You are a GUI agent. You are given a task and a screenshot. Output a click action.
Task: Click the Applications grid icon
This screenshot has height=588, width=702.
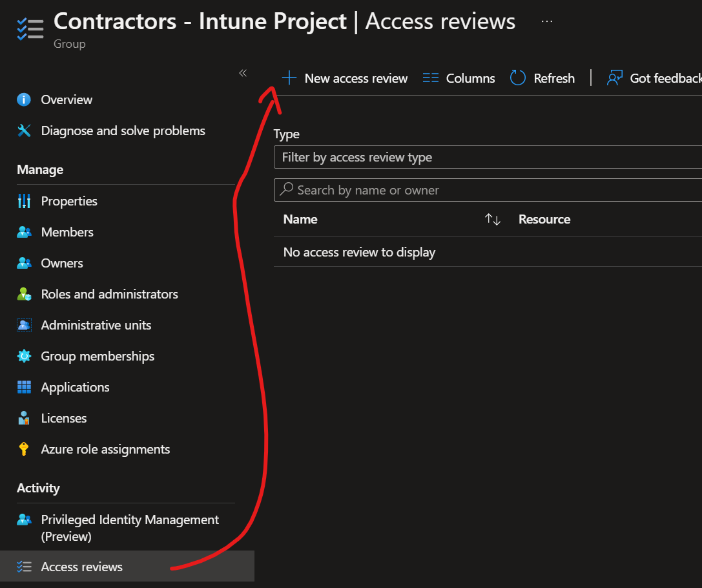(24, 387)
